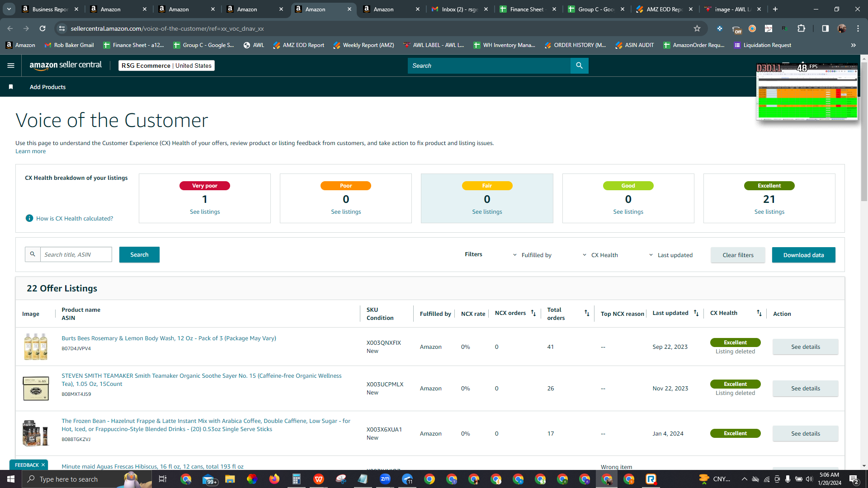Sort listings by Last updated

tap(696, 313)
